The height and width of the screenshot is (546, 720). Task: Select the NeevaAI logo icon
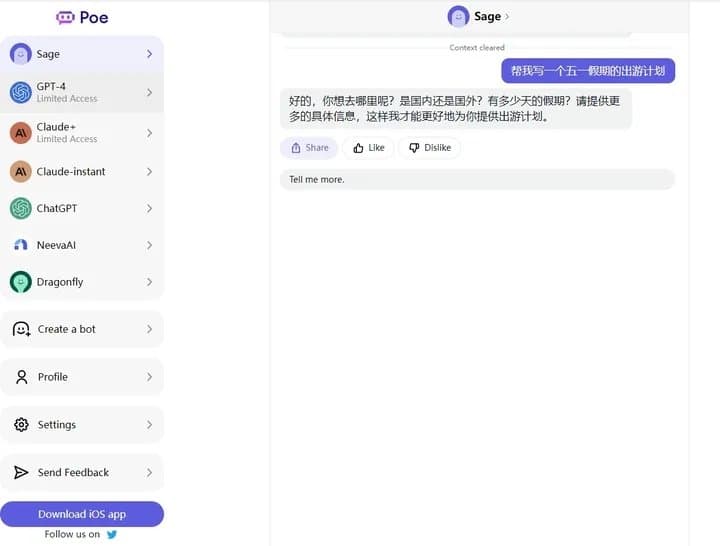pos(21,245)
